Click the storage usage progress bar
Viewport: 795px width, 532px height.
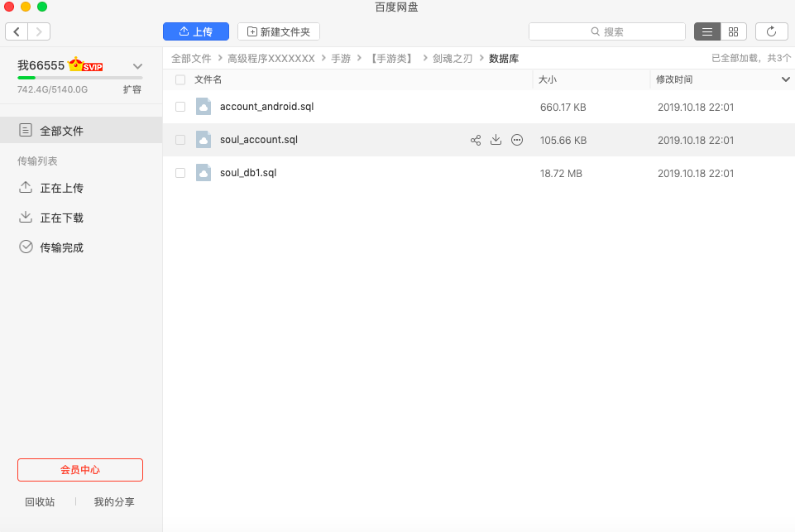tap(79, 78)
